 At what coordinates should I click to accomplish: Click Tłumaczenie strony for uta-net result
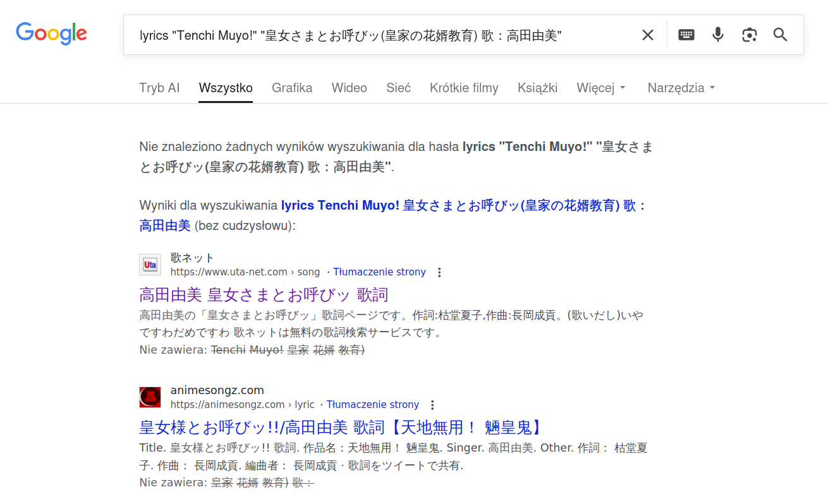(379, 272)
